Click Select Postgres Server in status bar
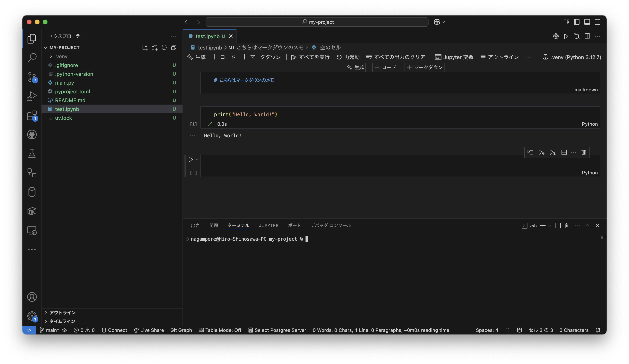629x364 pixels. 277,330
